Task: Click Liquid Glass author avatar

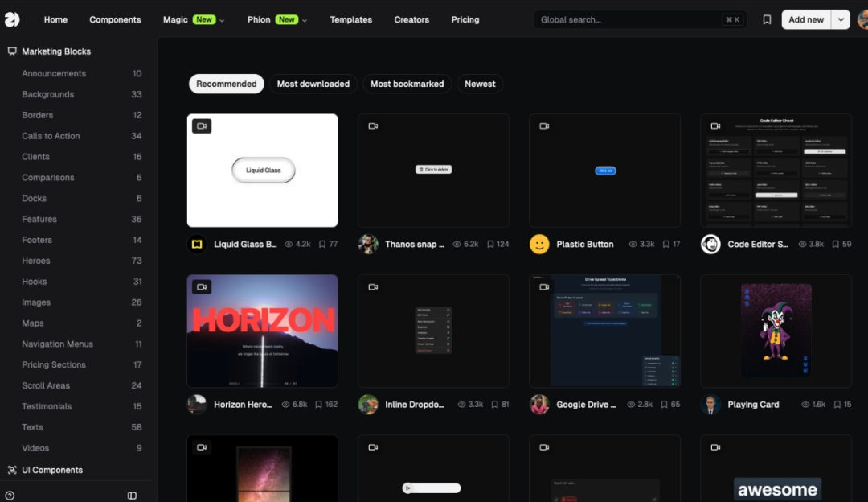Action: point(197,244)
